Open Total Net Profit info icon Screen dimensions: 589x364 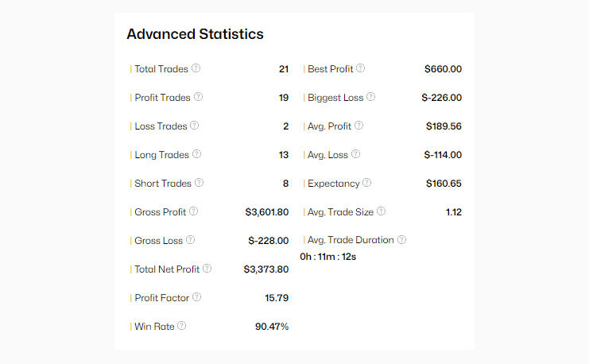(x=207, y=269)
